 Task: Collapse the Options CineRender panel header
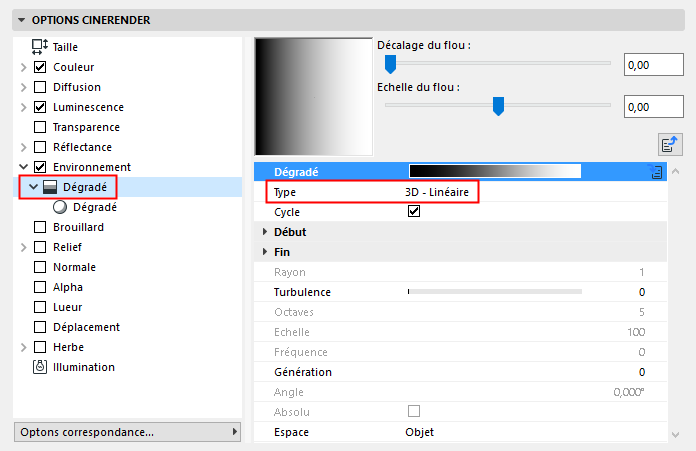(x=22, y=20)
